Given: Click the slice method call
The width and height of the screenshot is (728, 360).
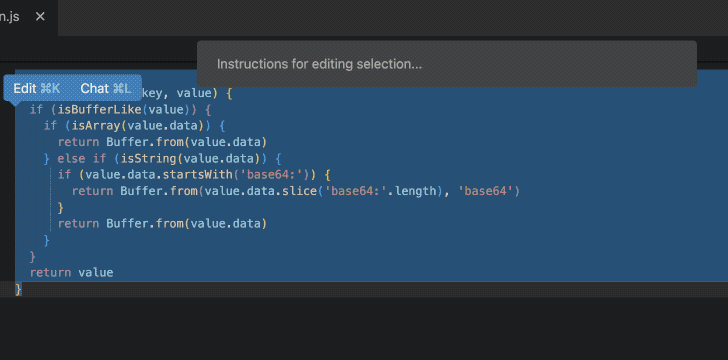Looking at the screenshot, I should [299, 191].
